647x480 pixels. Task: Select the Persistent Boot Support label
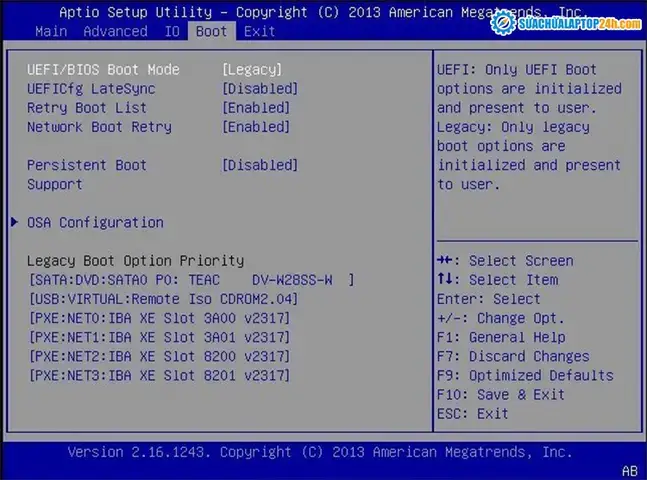click(x=87, y=175)
